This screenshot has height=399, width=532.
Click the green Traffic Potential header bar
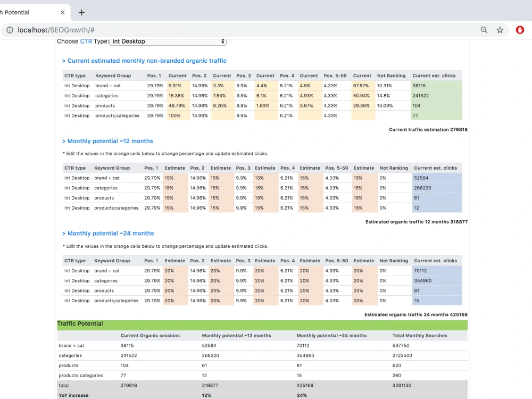point(262,324)
